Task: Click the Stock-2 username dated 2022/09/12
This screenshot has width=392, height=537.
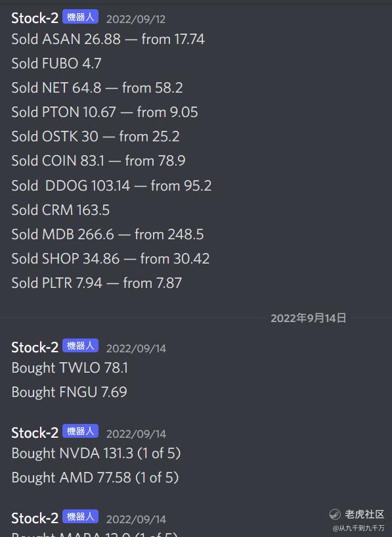Action: point(35,18)
